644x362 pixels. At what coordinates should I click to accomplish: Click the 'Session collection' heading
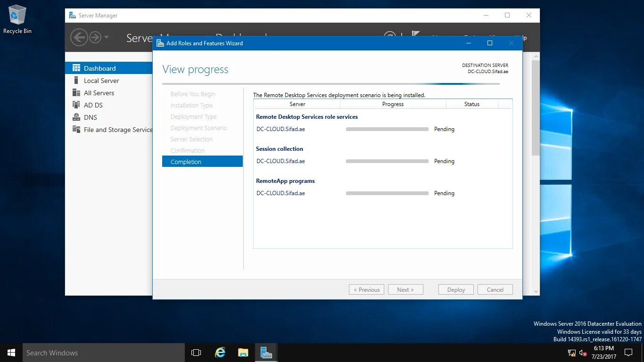[280, 149]
